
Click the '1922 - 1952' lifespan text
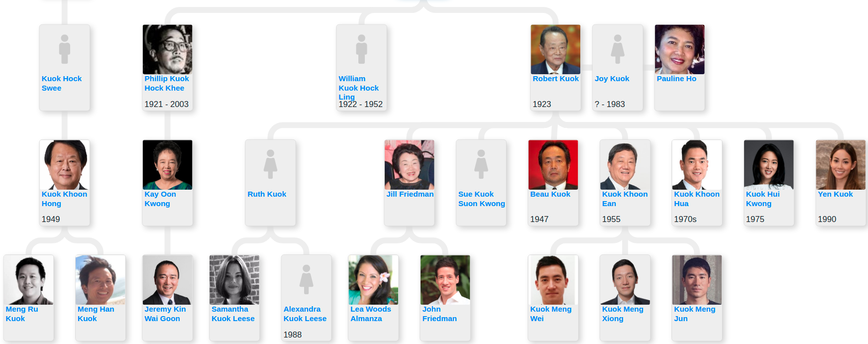(x=361, y=104)
